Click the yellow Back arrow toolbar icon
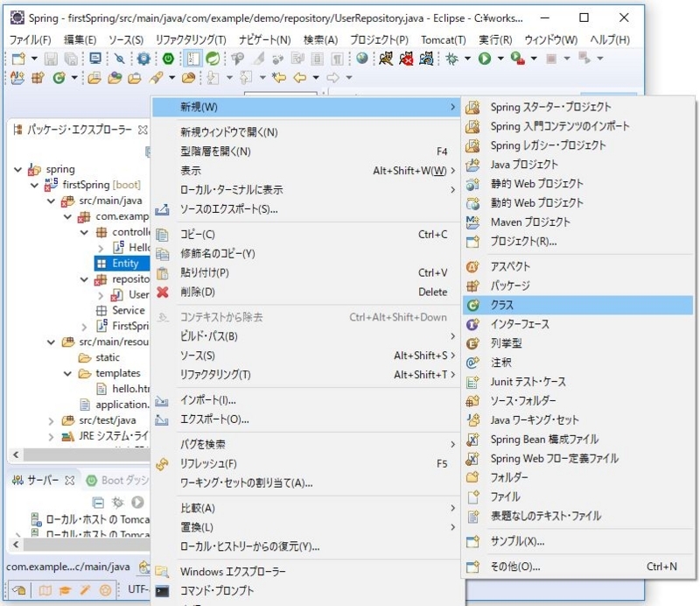The height and width of the screenshot is (606, 700). point(299,78)
